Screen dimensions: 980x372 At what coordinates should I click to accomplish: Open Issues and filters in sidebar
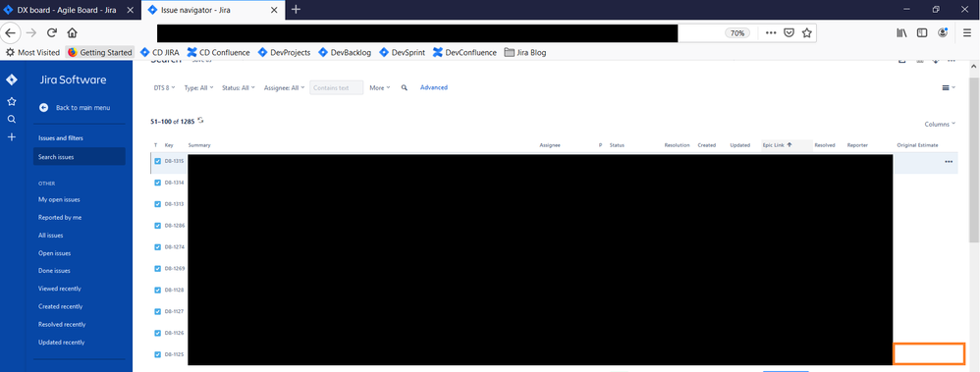(60, 138)
